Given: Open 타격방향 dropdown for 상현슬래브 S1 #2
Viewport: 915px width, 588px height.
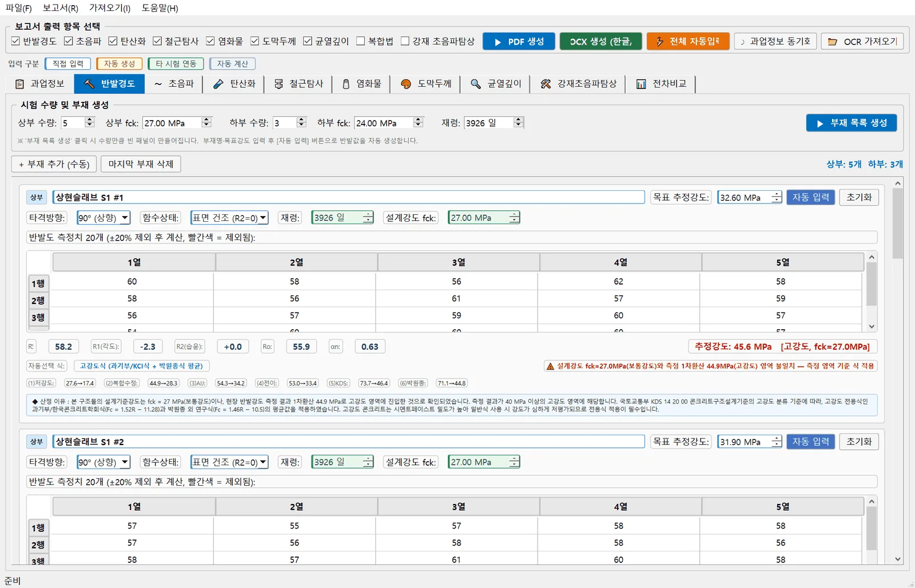Looking at the screenshot, I should (x=104, y=462).
